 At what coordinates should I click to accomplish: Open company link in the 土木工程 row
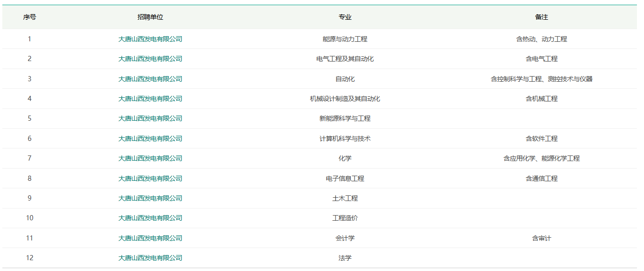pyautogui.click(x=150, y=198)
